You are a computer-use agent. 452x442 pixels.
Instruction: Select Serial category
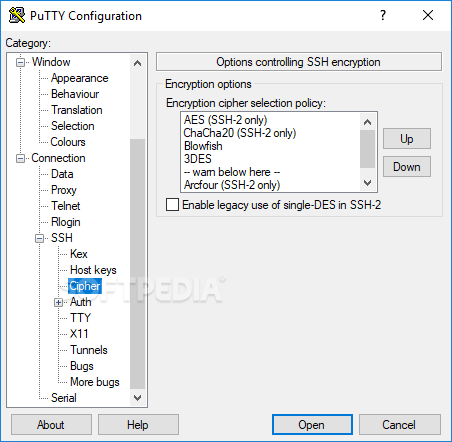click(x=64, y=398)
